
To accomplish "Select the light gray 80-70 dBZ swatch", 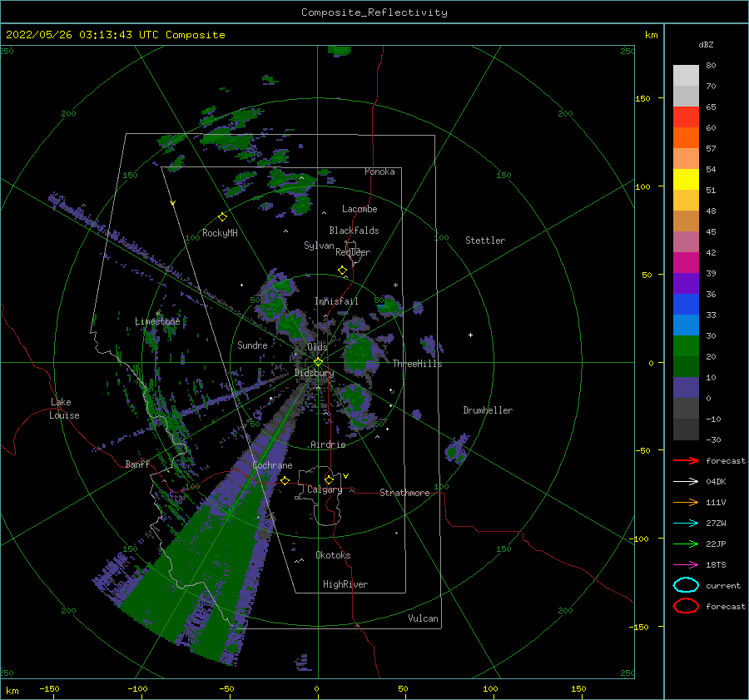I will [x=686, y=76].
